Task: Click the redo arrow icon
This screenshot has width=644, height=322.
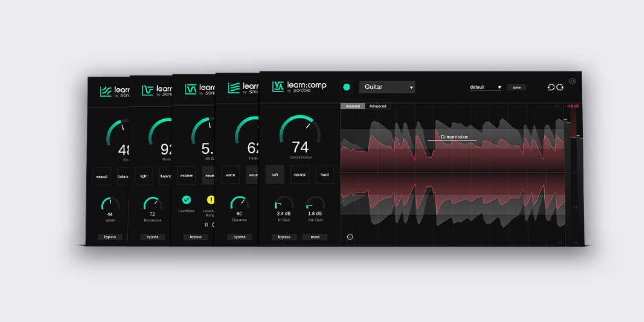Action: point(560,87)
